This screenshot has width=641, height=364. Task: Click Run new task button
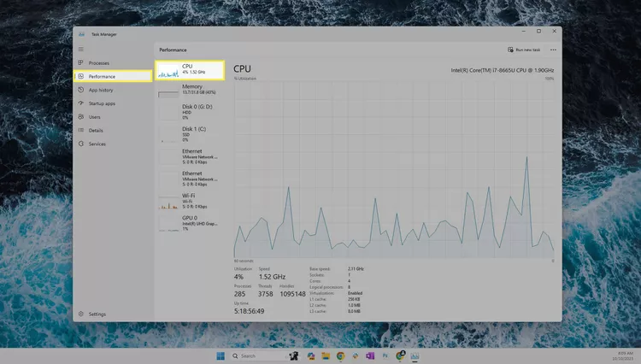click(x=524, y=50)
